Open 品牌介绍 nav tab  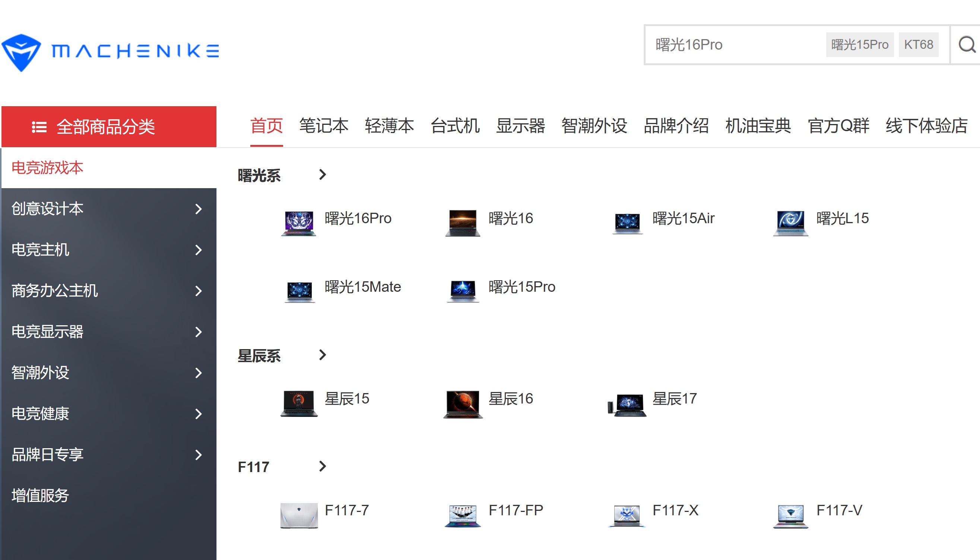676,126
